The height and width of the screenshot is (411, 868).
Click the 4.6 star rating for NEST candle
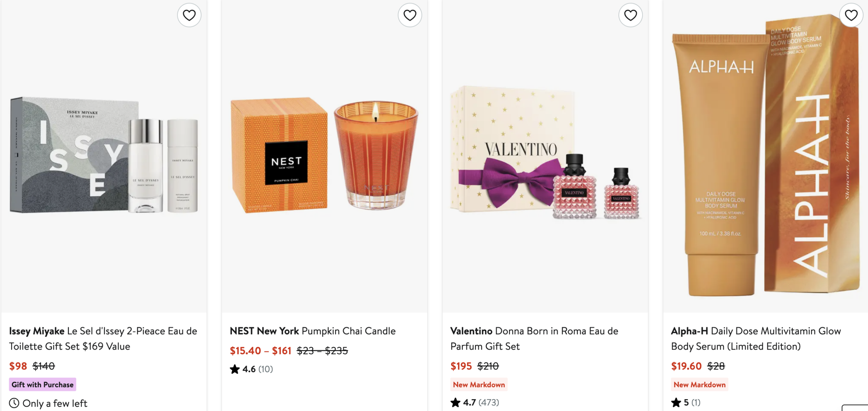251,369
